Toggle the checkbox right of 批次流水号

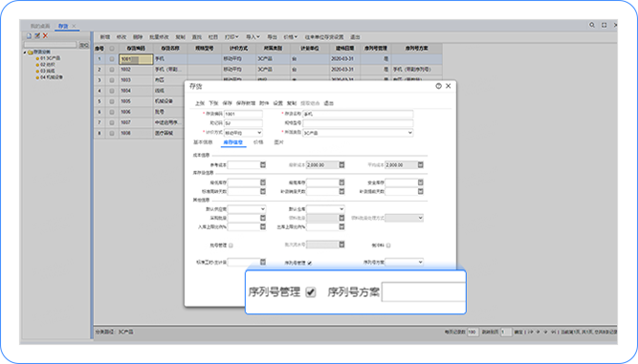coord(388,246)
